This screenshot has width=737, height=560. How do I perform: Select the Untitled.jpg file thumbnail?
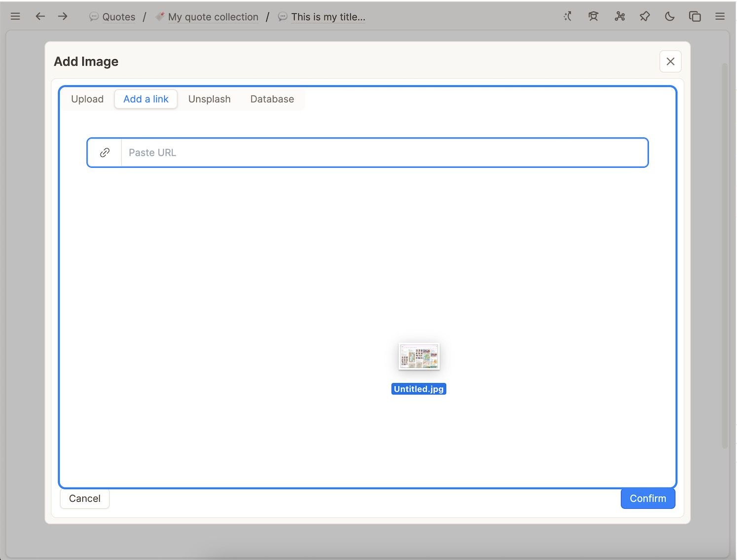click(x=419, y=357)
